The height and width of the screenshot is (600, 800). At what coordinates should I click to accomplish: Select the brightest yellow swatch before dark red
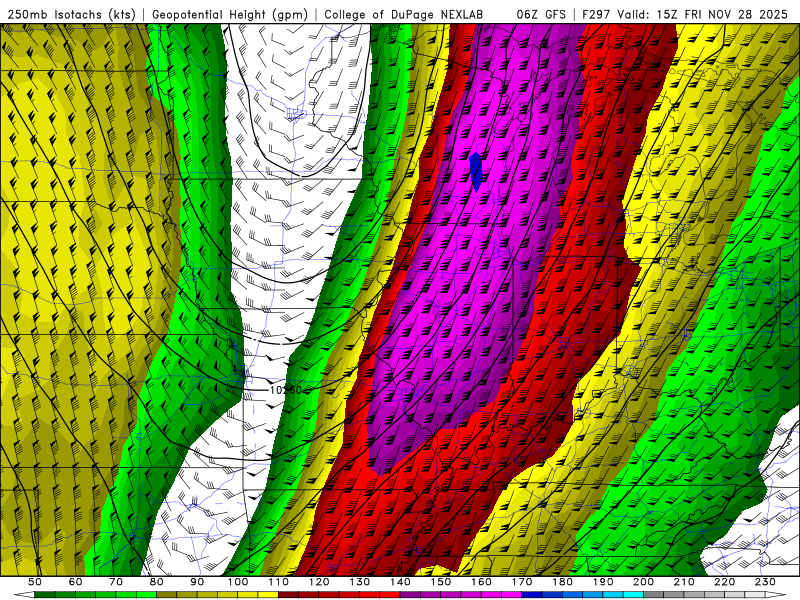click(x=268, y=594)
